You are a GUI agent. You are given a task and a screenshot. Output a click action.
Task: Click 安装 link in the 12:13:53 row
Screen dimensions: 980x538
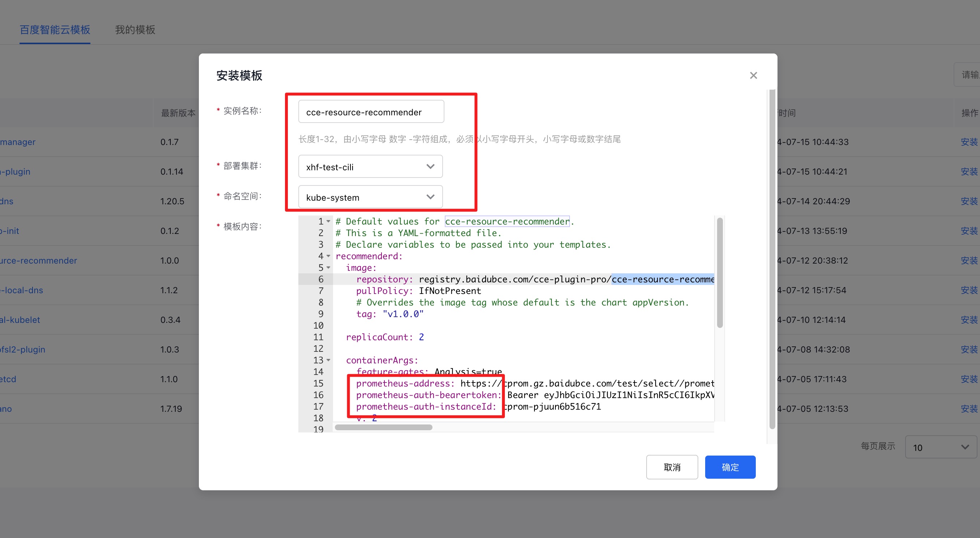point(969,409)
